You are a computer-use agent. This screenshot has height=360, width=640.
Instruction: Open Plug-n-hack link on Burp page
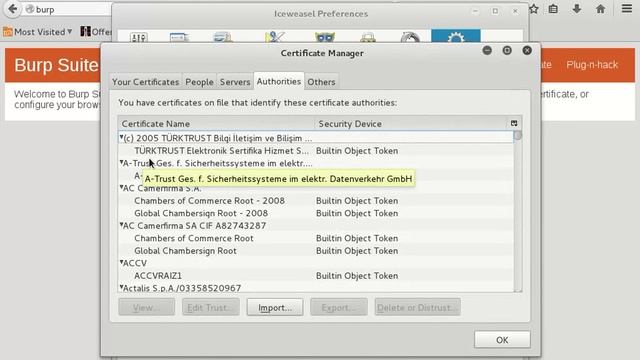[592, 64]
